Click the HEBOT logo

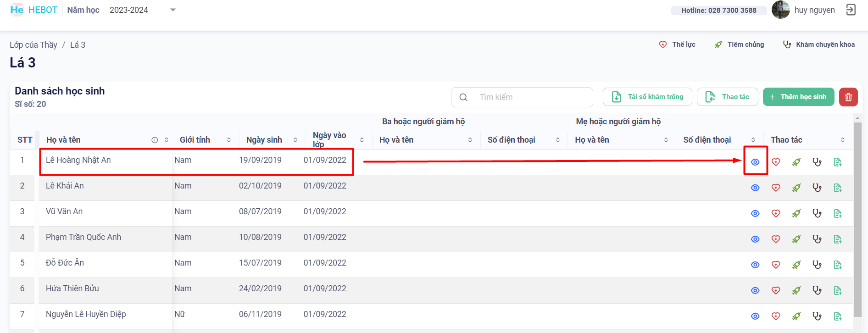tap(34, 10)
